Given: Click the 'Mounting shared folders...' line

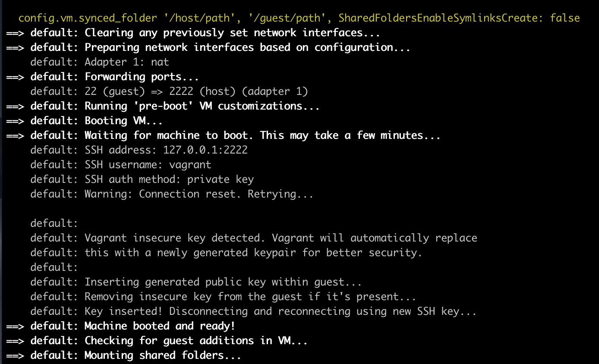Looking at the screenshot, I should point(124,355).
